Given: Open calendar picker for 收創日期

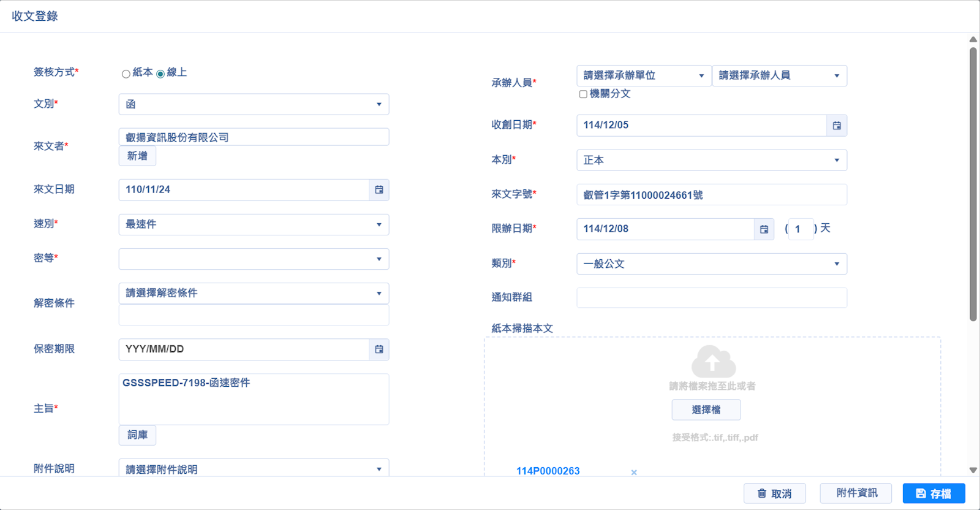Looking at the screenshot, I should click(x=837, y=126).
